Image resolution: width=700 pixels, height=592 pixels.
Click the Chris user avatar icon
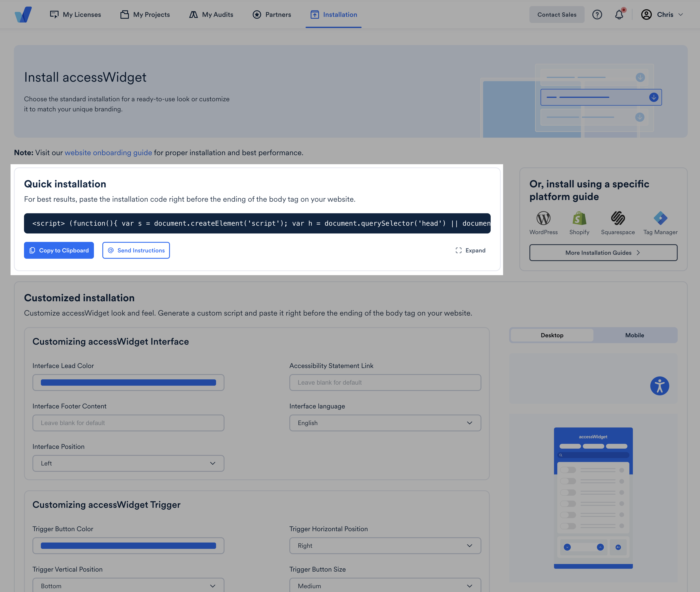[646, 15]
